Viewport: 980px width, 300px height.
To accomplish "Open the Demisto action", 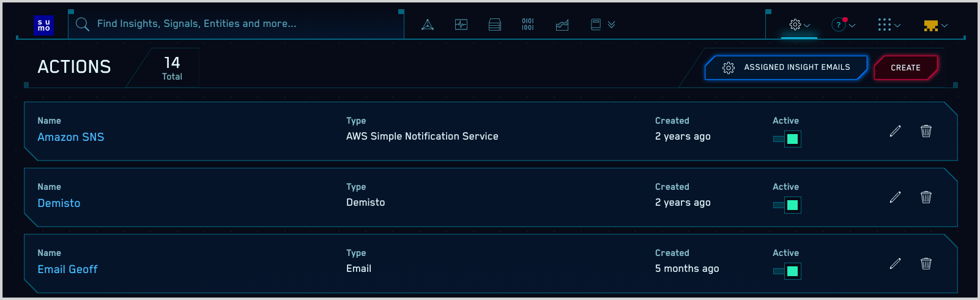I will (59, 203).
